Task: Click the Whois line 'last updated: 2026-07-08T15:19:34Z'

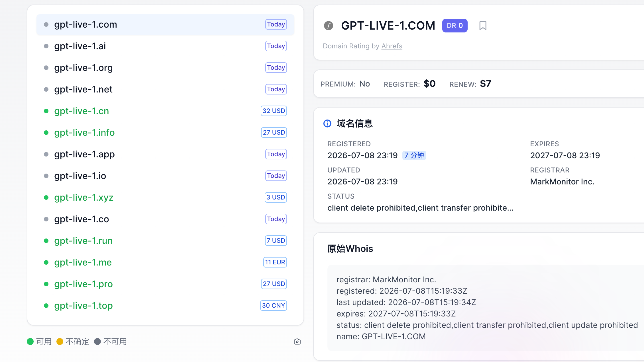Action: click(406, 302)
